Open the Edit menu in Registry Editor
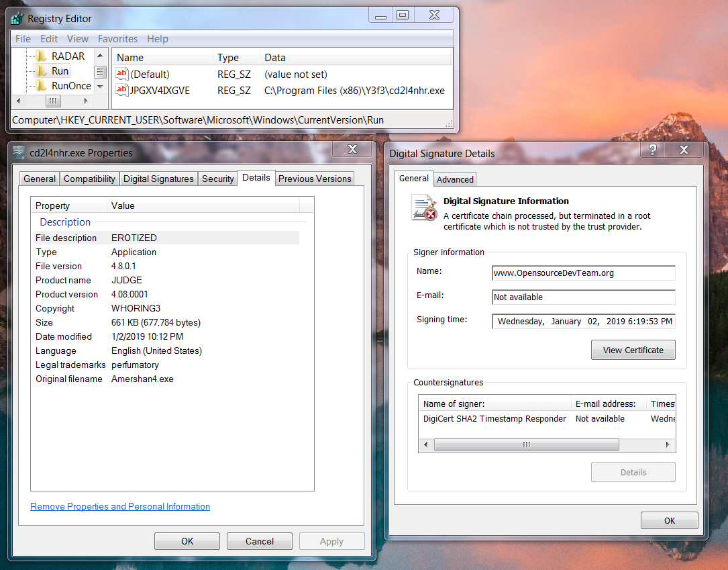Image resolution: width=728 pixels, height=570 pixels. pyautogui.click(x=49, y=39)
